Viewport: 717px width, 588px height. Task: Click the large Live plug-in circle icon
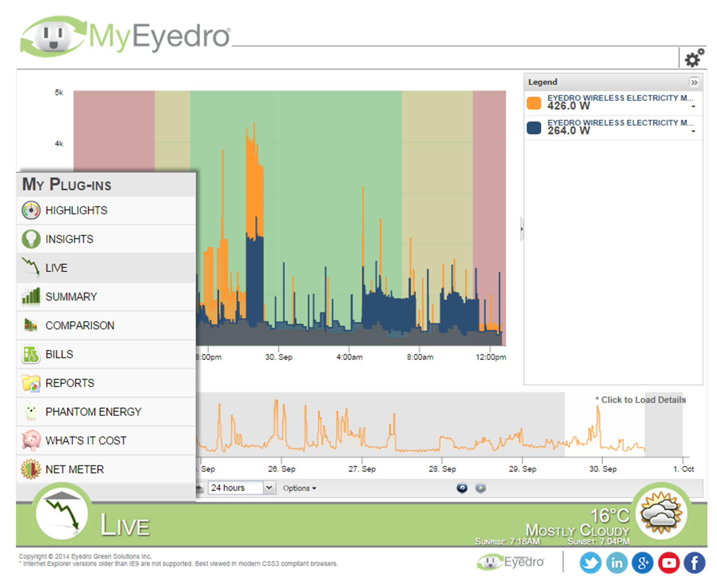(x=62, y=514)
